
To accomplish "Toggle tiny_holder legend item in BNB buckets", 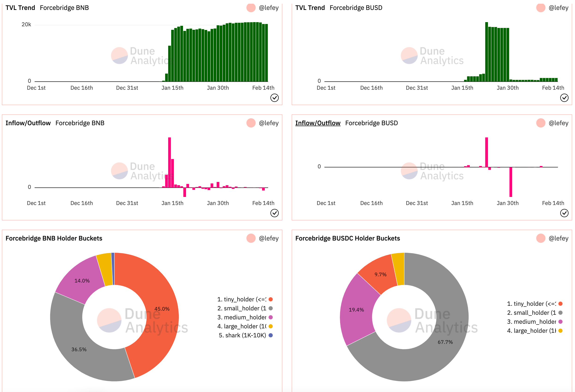I will pos(242,299).
